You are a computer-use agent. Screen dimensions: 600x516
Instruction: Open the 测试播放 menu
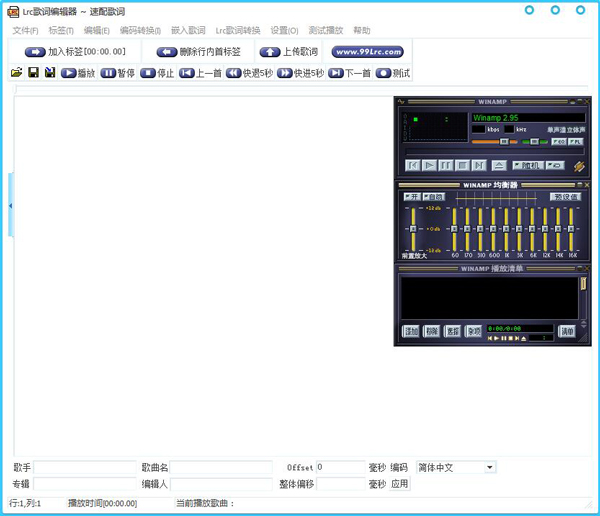326,30
